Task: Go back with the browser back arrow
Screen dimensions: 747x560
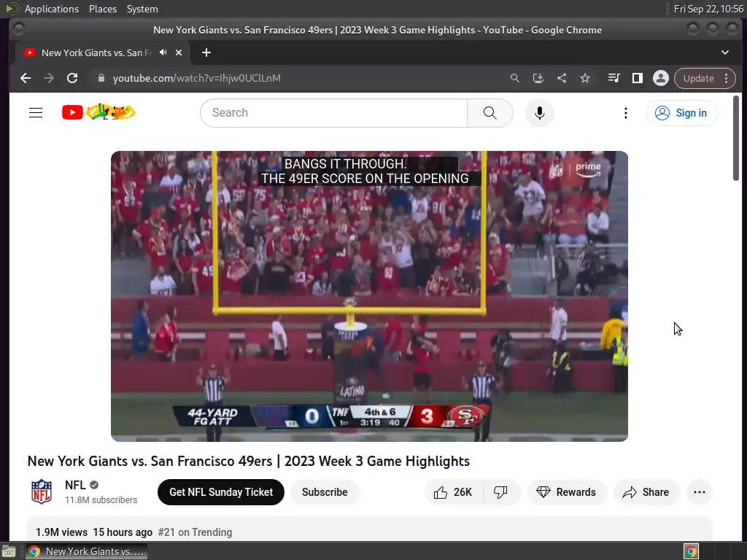Action: 26,78
